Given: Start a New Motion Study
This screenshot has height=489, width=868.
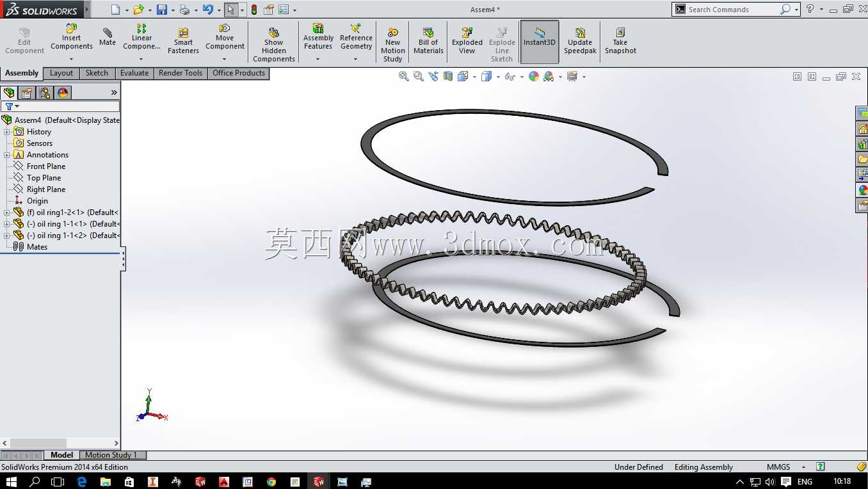Looking at the screenshot, I should click(393, 45).
